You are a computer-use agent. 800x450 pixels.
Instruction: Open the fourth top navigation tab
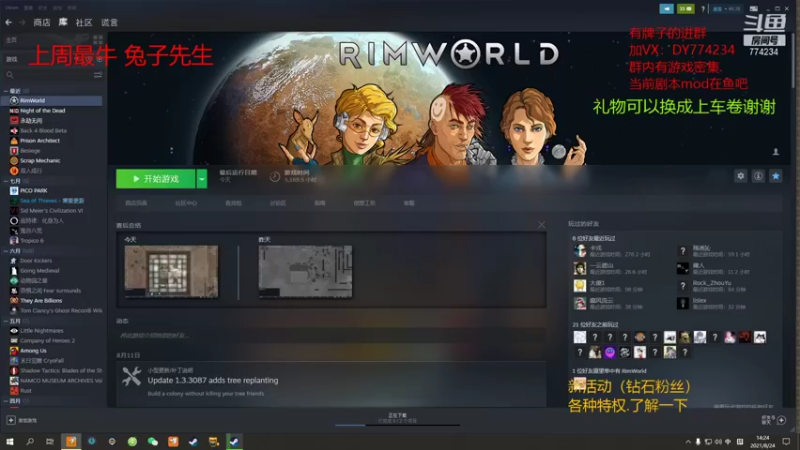tap(109, 22)
